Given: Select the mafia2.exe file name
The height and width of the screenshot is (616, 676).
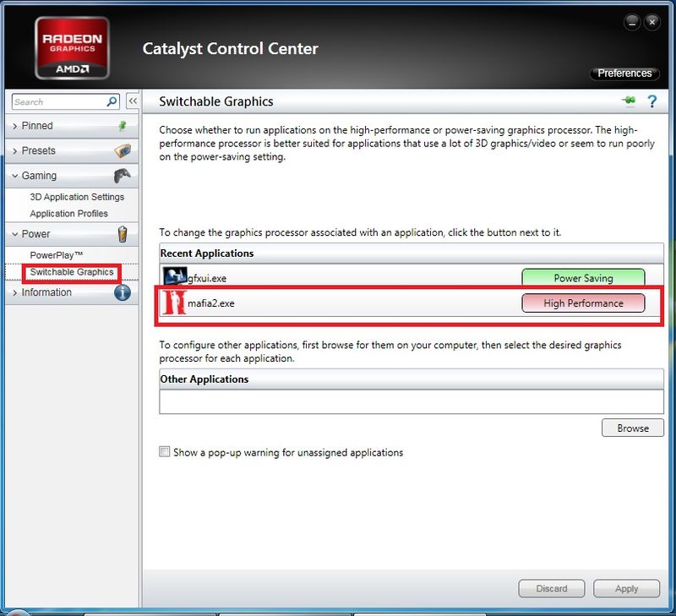Looking at the screenshot, I should (210, 303).
